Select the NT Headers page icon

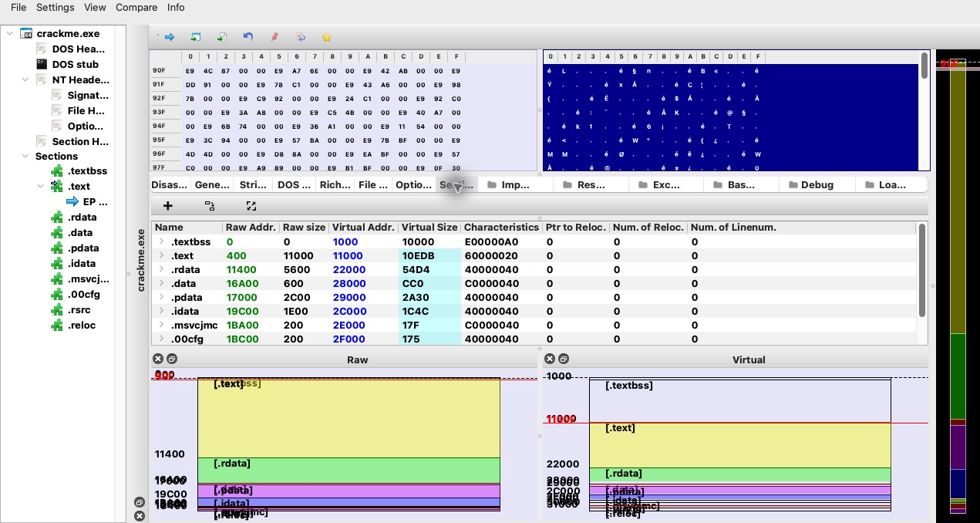tap(42, 79)
